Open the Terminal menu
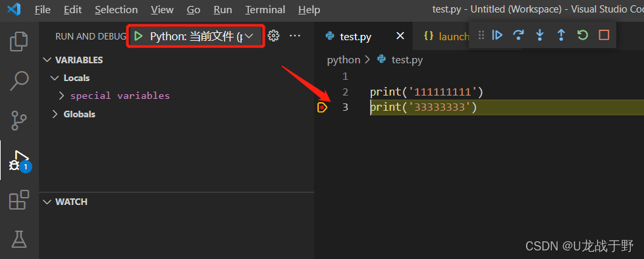This screenshot has height=259, width=644. click(265, 9)
